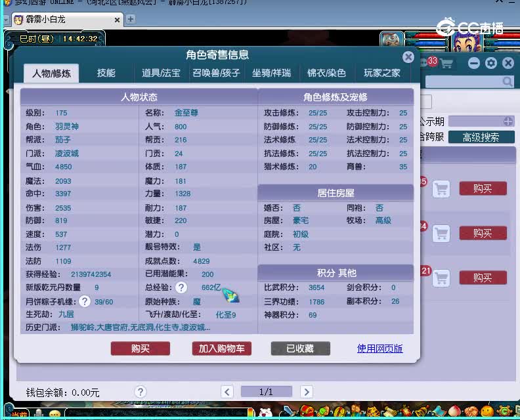Click the 1/1 page indicator field
520x420 pixels.
(x=267, y=392)
